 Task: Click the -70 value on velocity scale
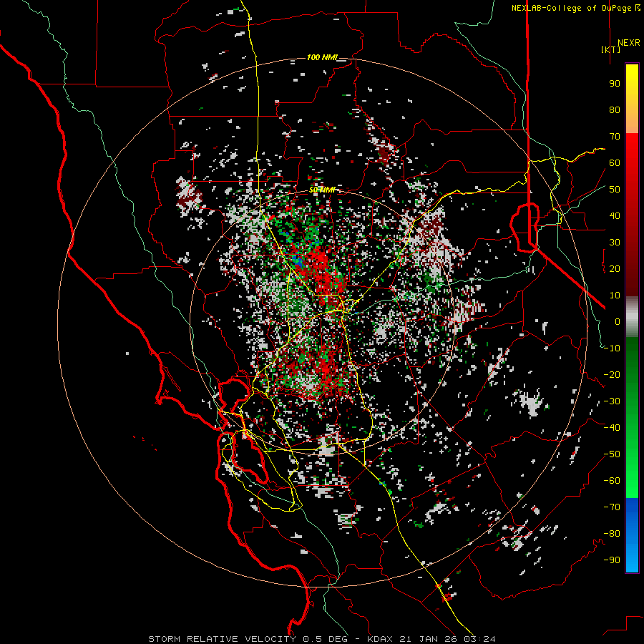(612, 507)
